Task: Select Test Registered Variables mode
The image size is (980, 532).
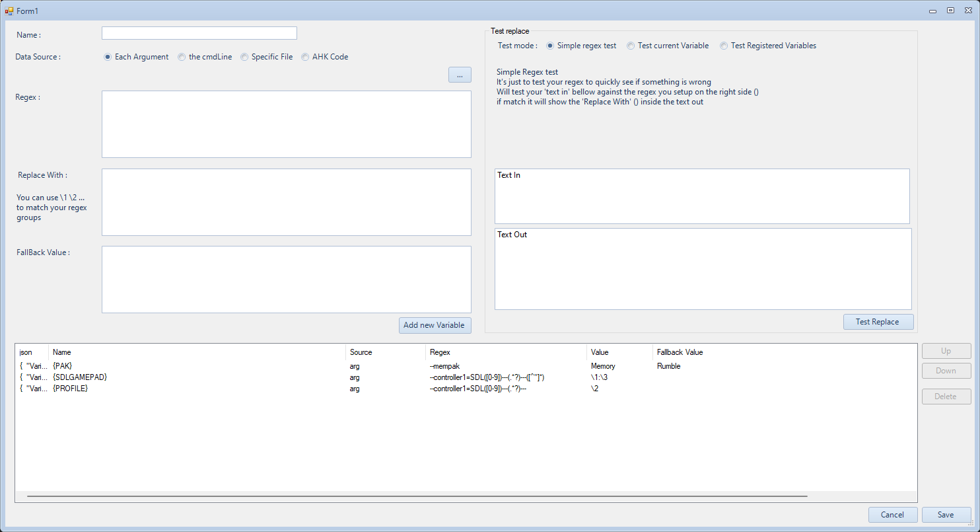Action: pos(724,46)
